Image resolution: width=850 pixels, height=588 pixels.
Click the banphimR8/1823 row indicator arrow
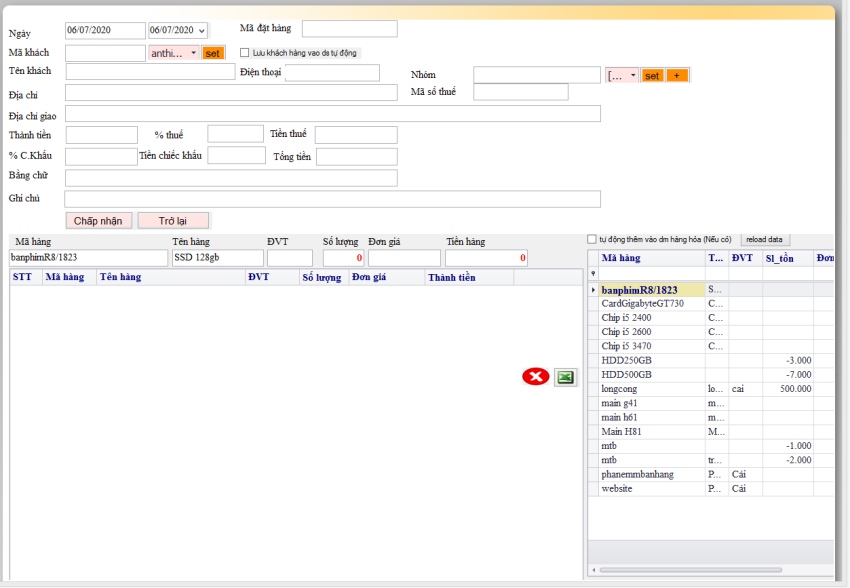click(593, 290)
